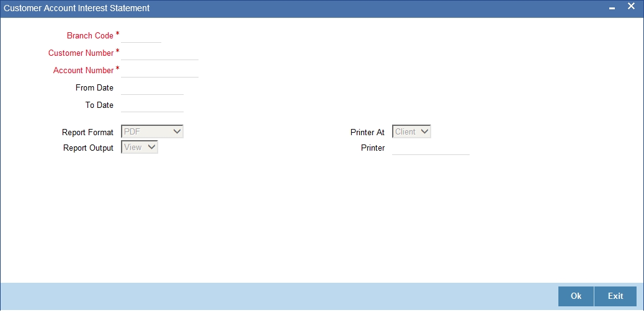The height and width of the screenshot is (315, 644).
Task: Click the Branch Code label
Action: (x=90, y=36)
